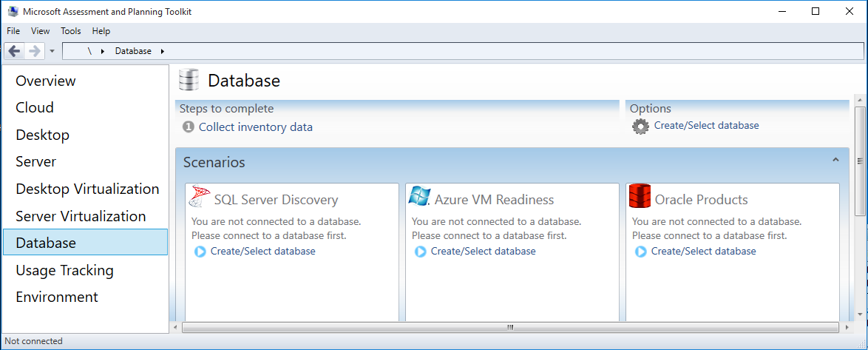868x350 pixels.
Task: Click Create/Select database in Azure VM Readiness
Action: point(484,252)
